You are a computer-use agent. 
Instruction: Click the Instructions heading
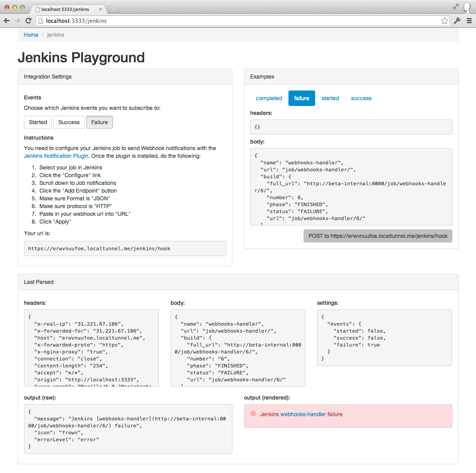pos(39,138)
